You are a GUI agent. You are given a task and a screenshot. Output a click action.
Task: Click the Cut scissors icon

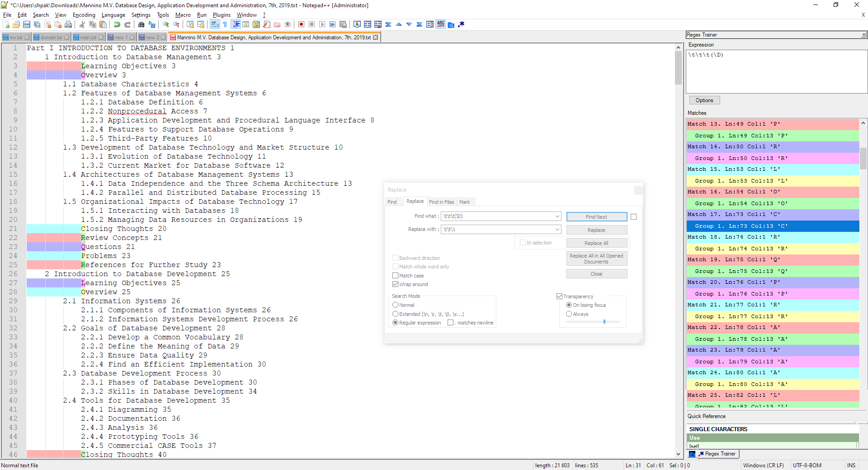click(82, 24)
